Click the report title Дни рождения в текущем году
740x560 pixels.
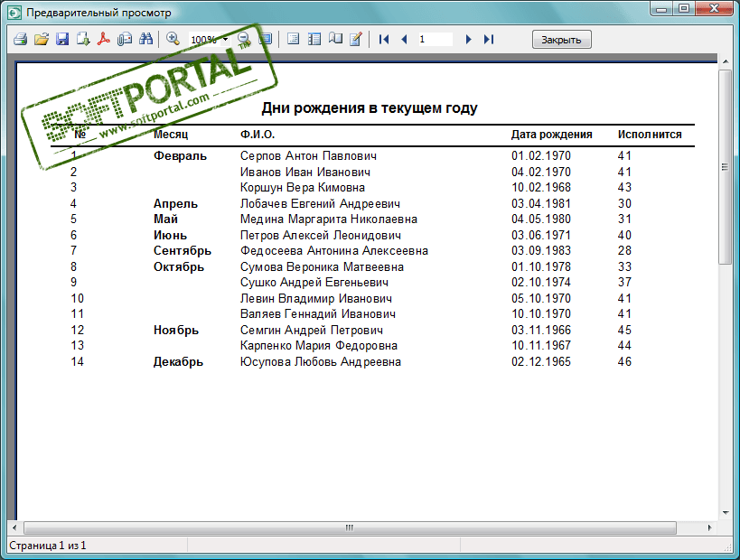370,108
